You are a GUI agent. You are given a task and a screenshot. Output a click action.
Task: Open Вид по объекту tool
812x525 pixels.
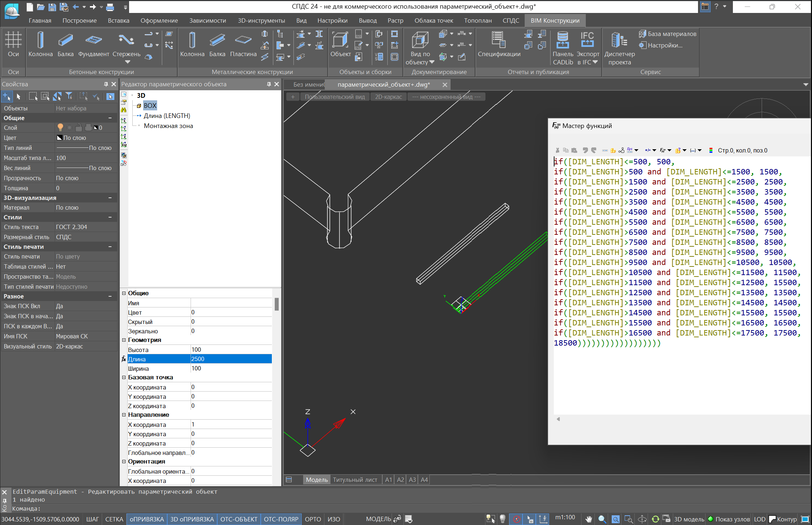click(x=420, y=48)
